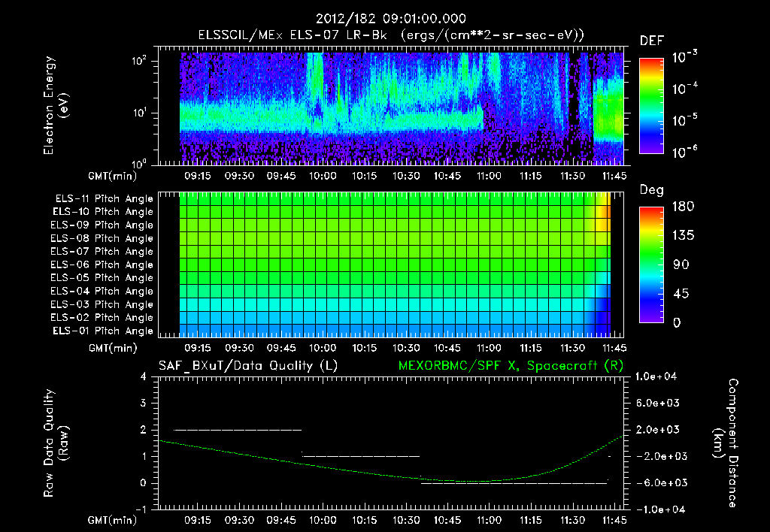The width and height of the screenshot is (770, 532).
Task: Click the 10:45 tick on the spectrogram time axis
Action: click(x=447, y=176)
